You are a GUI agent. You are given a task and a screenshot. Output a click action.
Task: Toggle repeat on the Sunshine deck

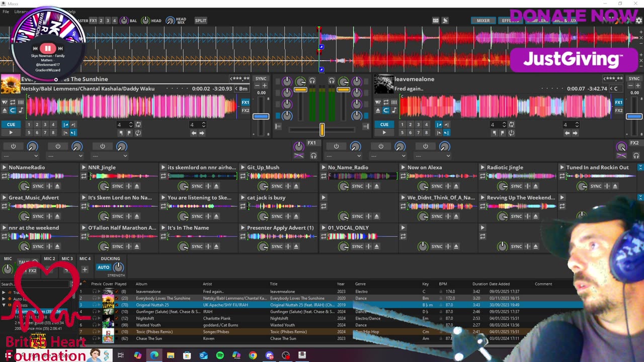pos(13,102)
